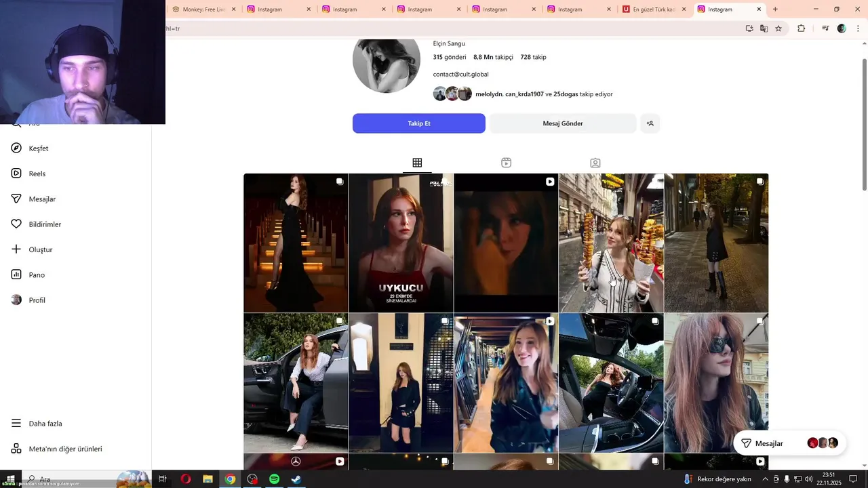Open Spotify from the taskbar
The height and width of the screenshot is (488, 868).
point(275,479)
